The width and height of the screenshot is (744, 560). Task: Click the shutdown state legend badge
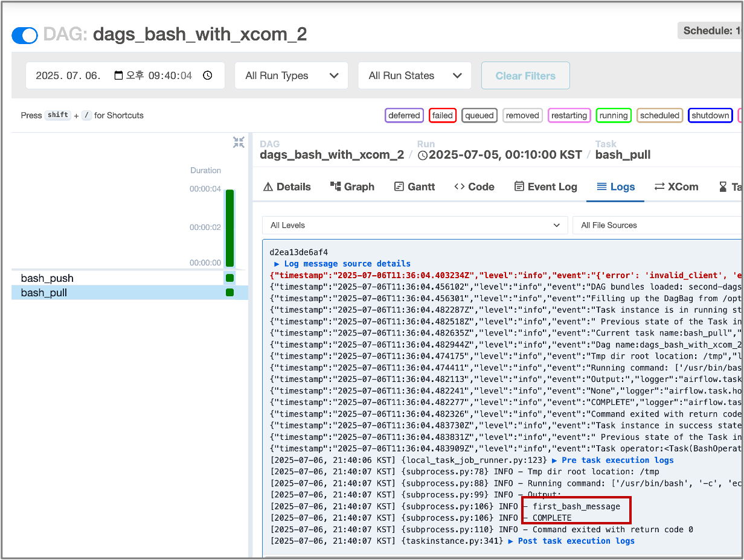point(710,115)
